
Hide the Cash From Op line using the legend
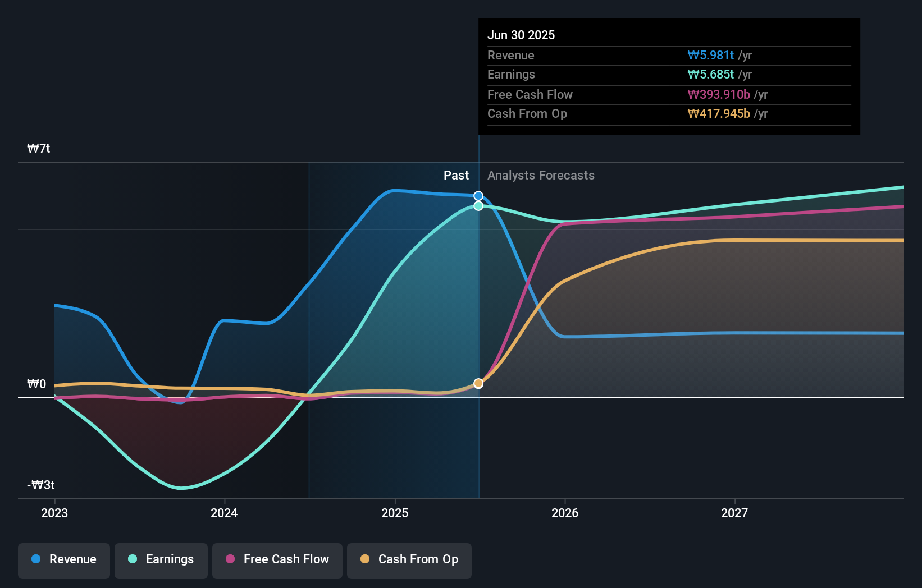coord(409,559)
